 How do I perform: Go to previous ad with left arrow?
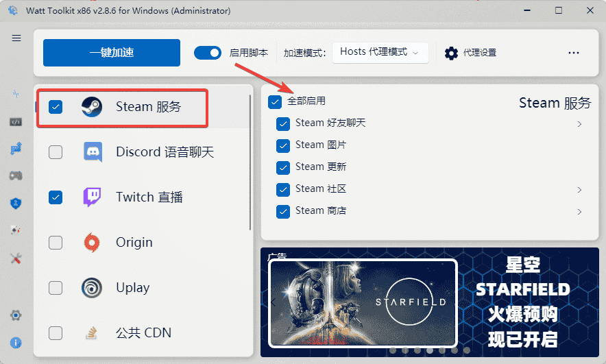[274, 302]
